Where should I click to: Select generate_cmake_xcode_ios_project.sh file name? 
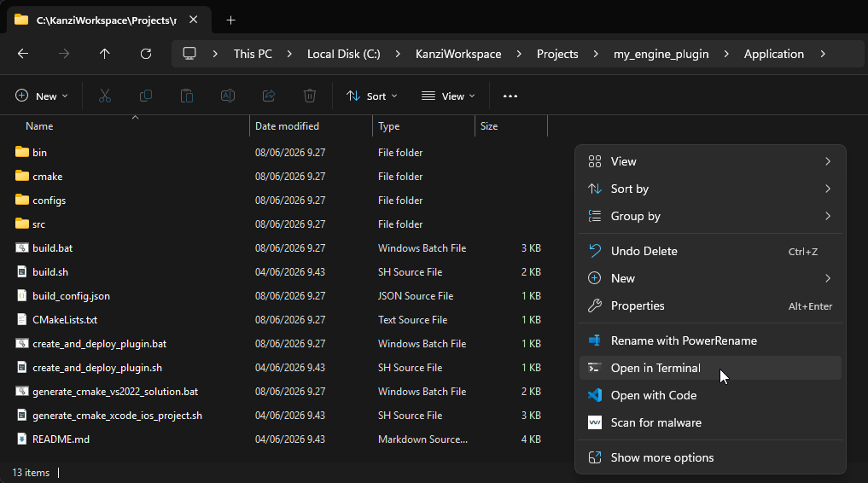pyautogui.click(x=118, y=415)
